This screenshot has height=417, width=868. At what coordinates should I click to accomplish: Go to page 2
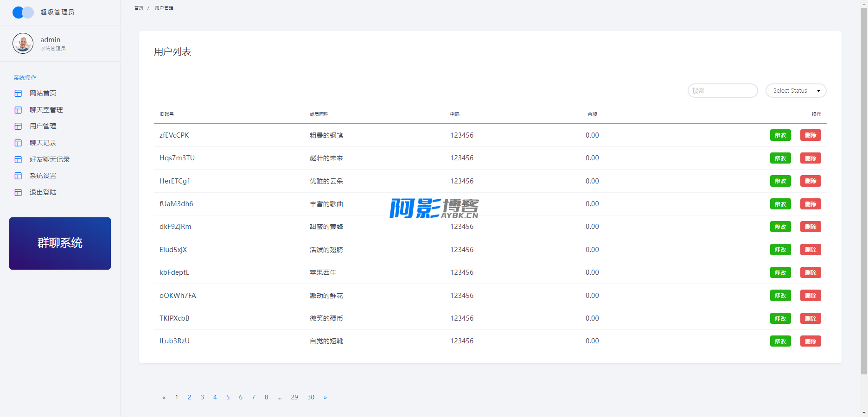pos(190,398)
